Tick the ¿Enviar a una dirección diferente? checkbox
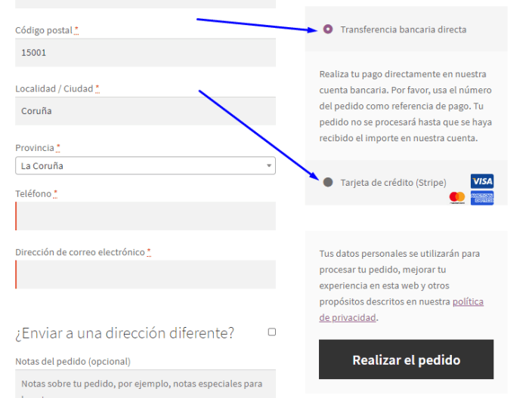Screen dimensions: 532x398 click(272, 332)
